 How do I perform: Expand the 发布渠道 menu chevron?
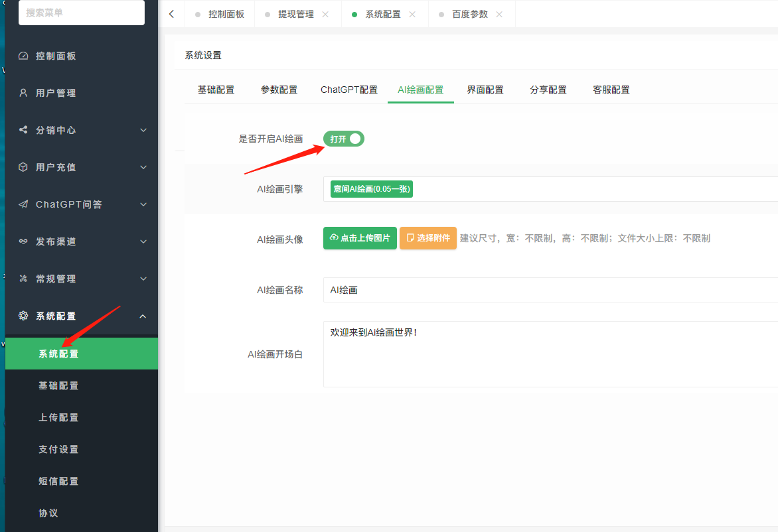coord(143,241)
